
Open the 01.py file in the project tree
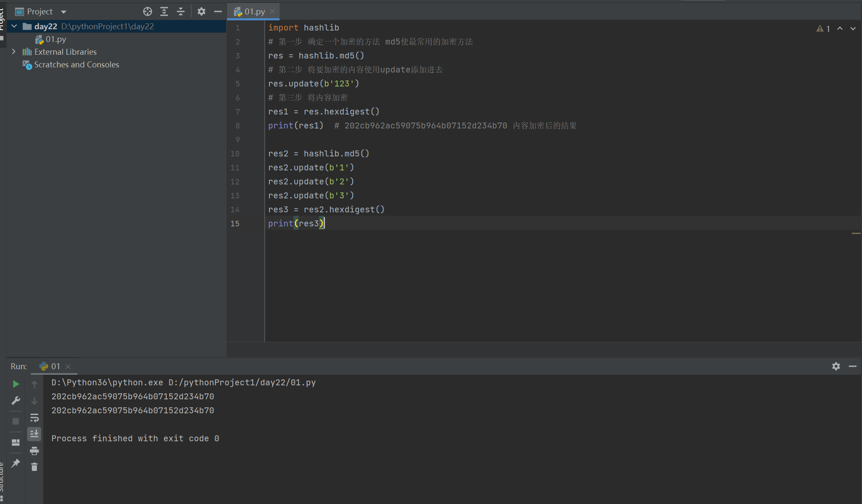[56, 39]
